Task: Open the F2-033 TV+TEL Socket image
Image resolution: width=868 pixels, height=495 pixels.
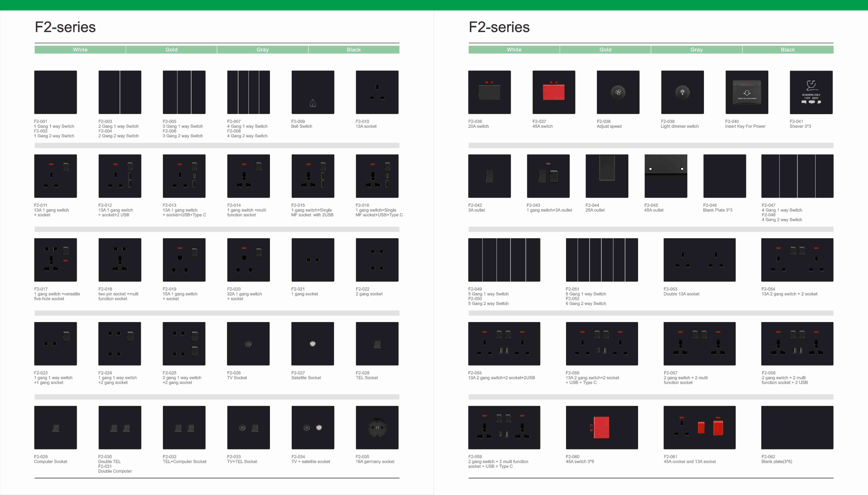Action: coord(248,427)
